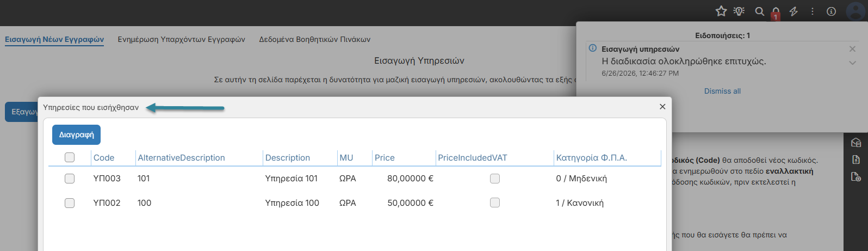Open the lightbulb tips icon

click(739, 11)
